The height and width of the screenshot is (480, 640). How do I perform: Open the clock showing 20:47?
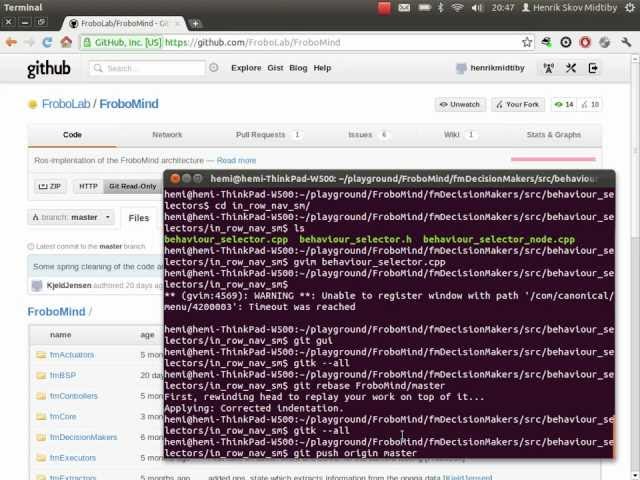click(502, 7)
